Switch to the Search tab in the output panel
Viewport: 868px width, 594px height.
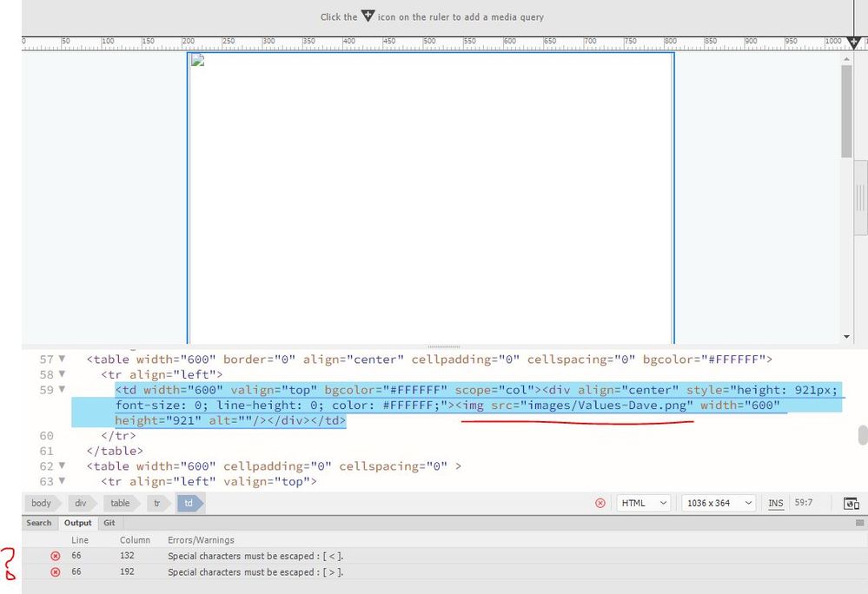click(38, 522)
